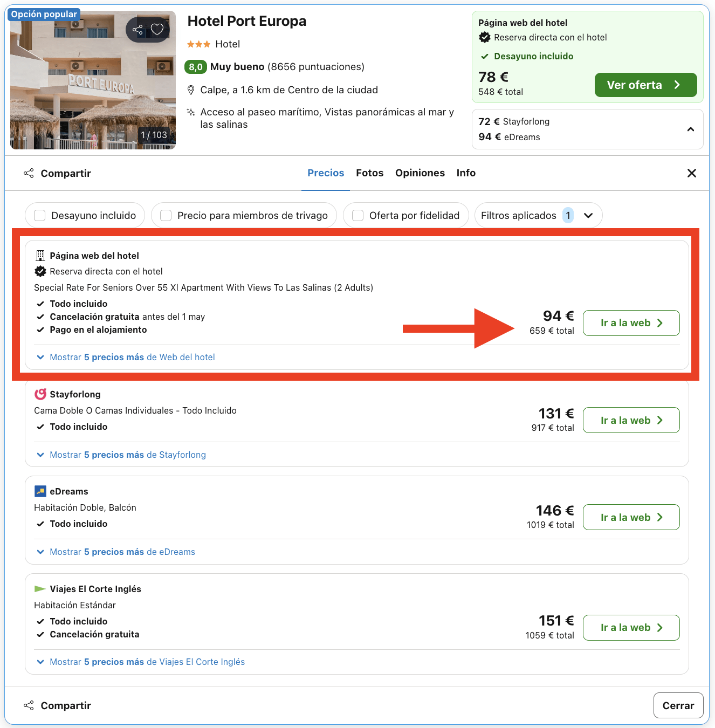Switch to the Fotos tab
Screen dimensions: 715x728
pos(369,173)
